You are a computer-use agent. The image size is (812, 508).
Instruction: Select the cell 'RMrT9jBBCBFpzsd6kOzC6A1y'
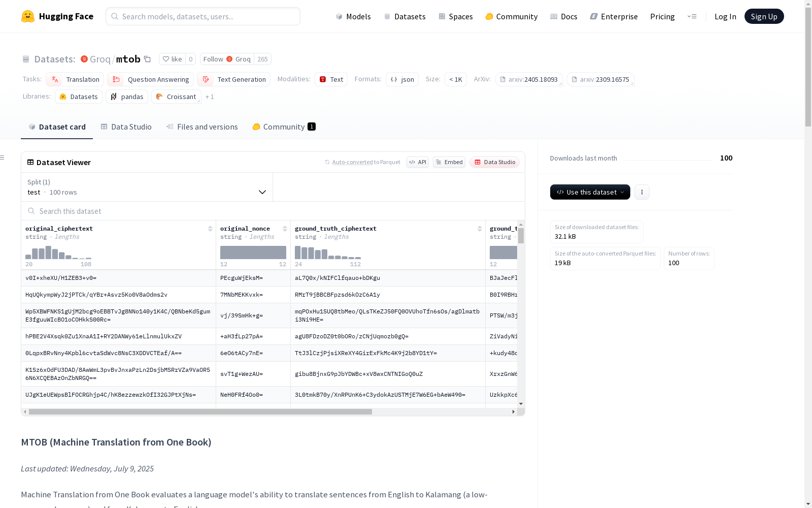(388, 295)
